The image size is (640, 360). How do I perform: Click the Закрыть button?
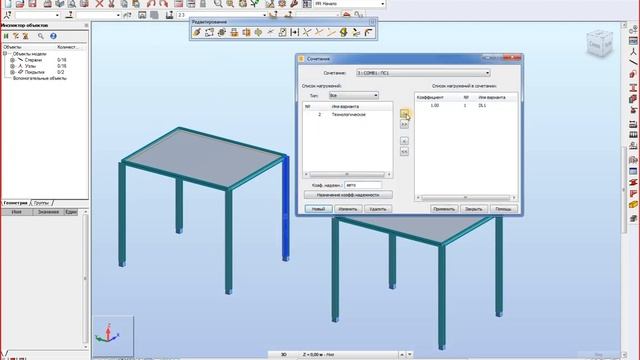[x=474, y=209]
